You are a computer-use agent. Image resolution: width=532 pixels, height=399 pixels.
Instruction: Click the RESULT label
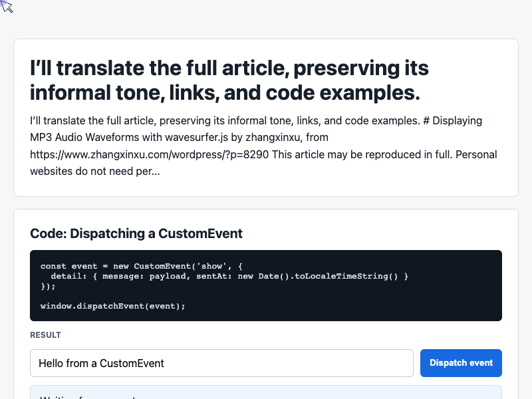pos(45,335)
